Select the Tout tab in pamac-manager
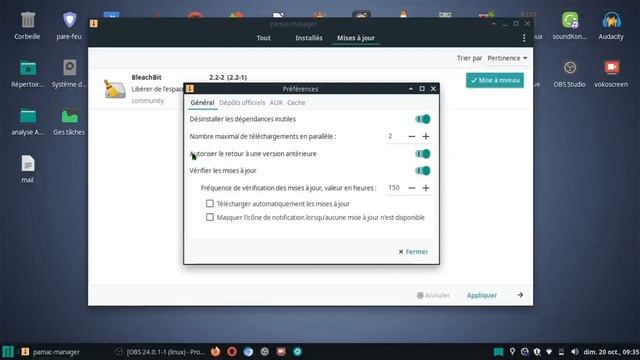The height and width of the screenshot is (360, 640). [264, 38]
